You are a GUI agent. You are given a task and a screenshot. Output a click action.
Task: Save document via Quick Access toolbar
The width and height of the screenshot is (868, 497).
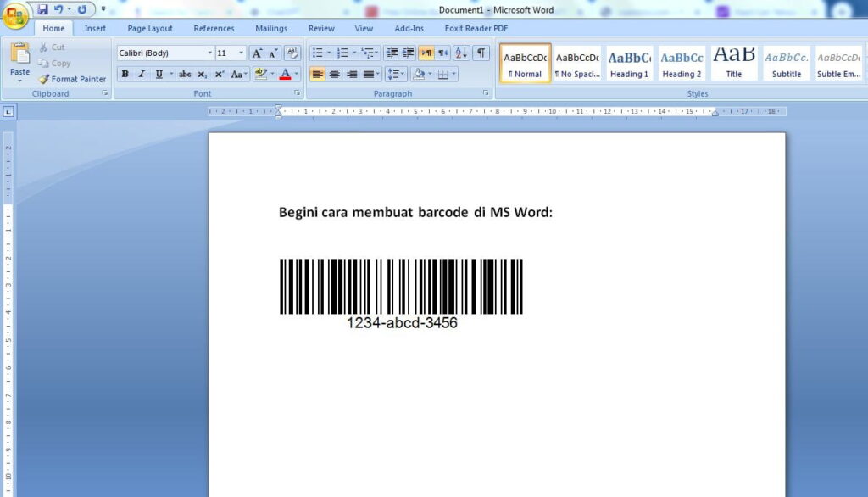42,9
